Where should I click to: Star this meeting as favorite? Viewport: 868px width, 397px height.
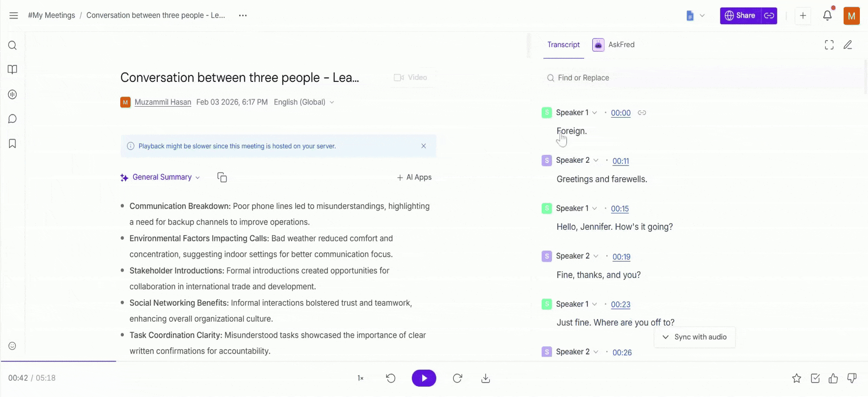click(x=797, y=378)
